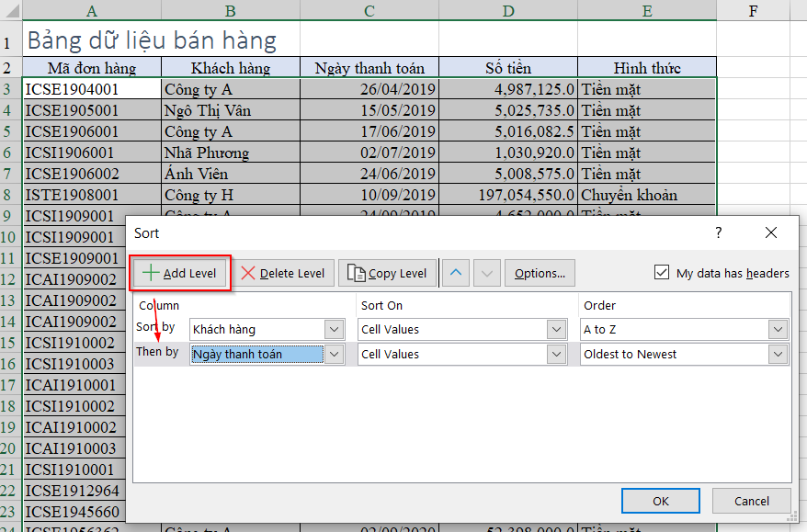Select the date cell 26/04/2019
This screenshot has height=532, width=807.
tap(369, 89)
